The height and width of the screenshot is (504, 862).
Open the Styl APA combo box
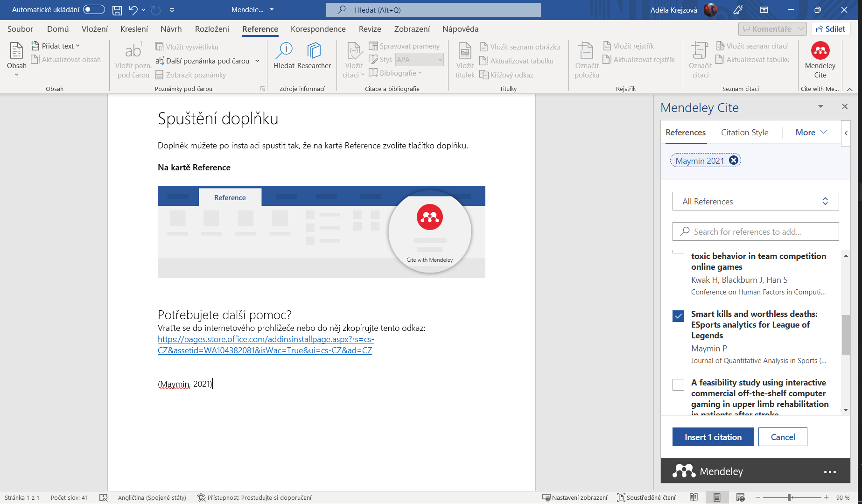click(x=419, y=60)
